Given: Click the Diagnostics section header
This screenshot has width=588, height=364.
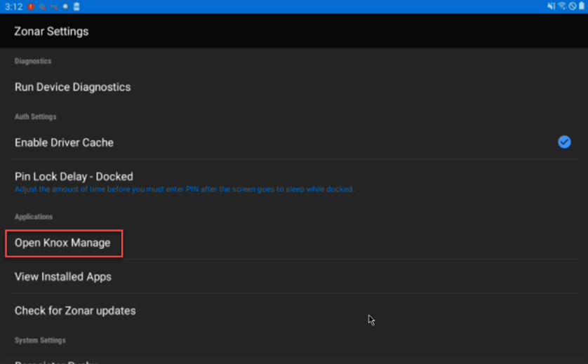Looking at the screenshot, I should tap(33, 61).
